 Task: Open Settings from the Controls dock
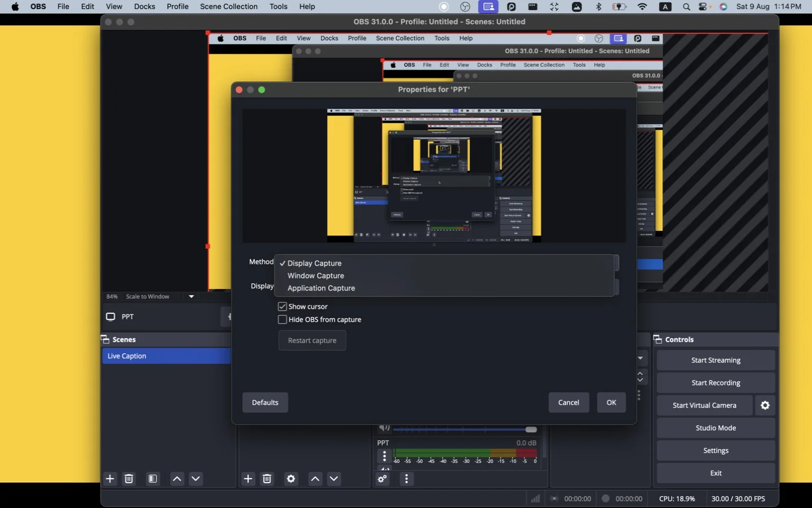coord(716,450)
